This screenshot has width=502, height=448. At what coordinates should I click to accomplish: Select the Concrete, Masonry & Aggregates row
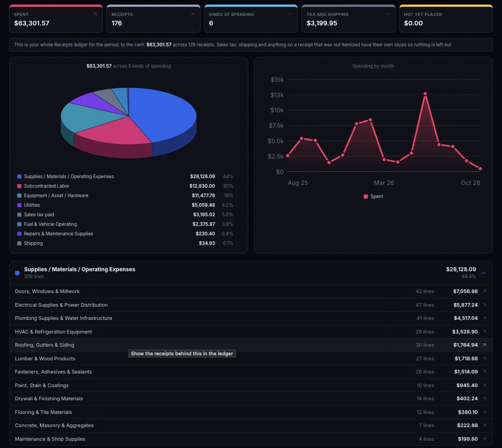pyautogui.click(x=251, y=426)
